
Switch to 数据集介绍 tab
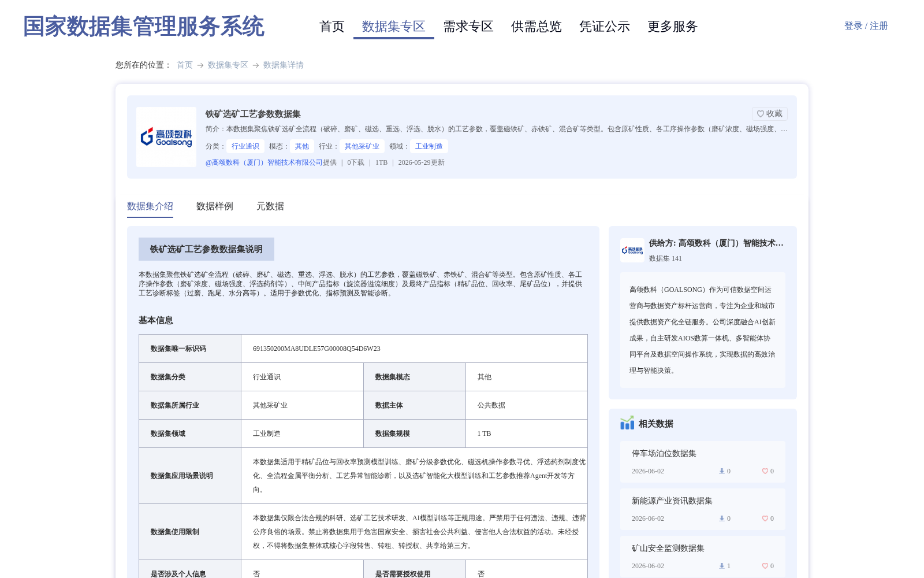coord(150,206)
